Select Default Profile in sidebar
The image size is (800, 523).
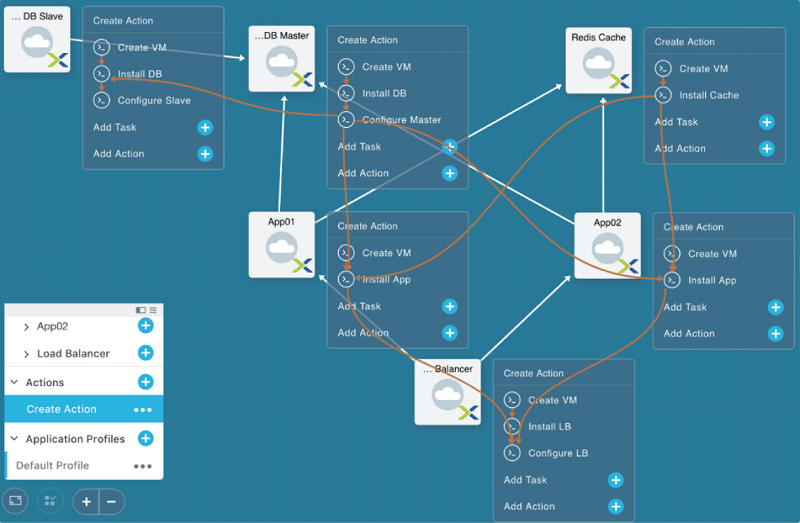point(84,465)
